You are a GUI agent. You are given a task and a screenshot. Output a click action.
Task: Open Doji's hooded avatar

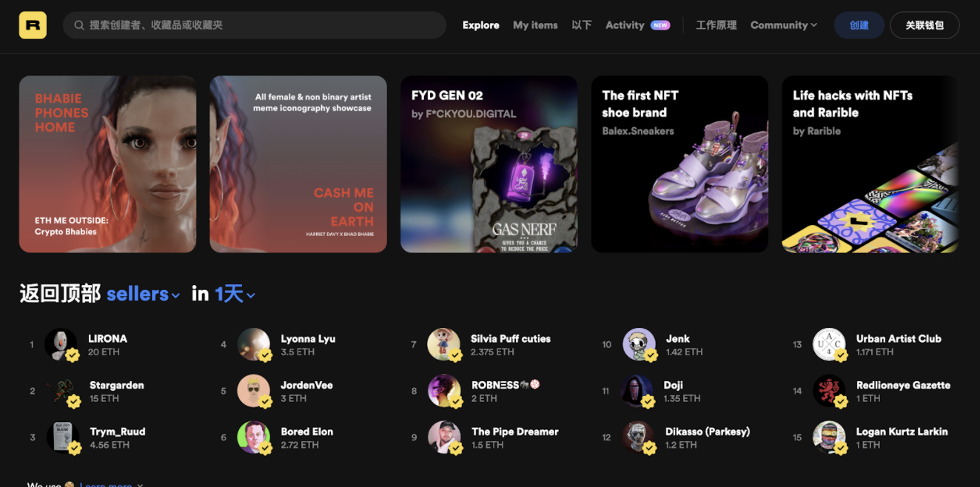coord(637,391)
